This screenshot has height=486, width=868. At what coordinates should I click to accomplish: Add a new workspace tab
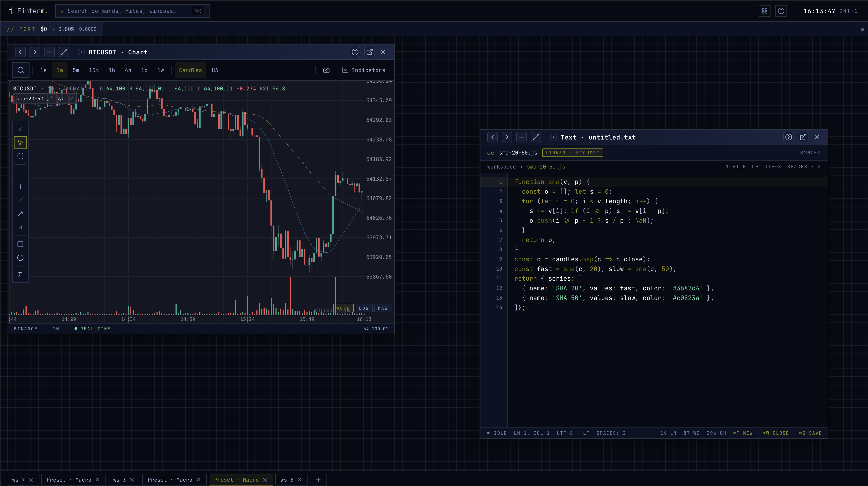pyautogui.click(x=318, y=480)
